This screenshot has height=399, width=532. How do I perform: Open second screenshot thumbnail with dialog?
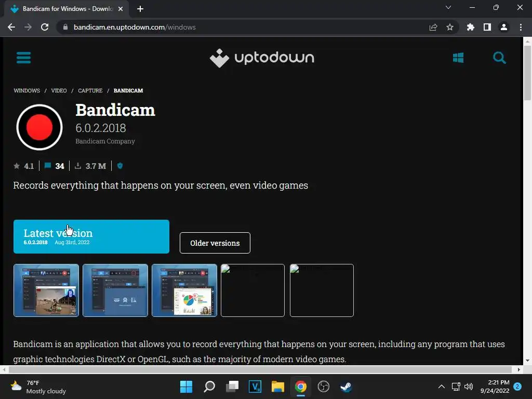(115, 290)
